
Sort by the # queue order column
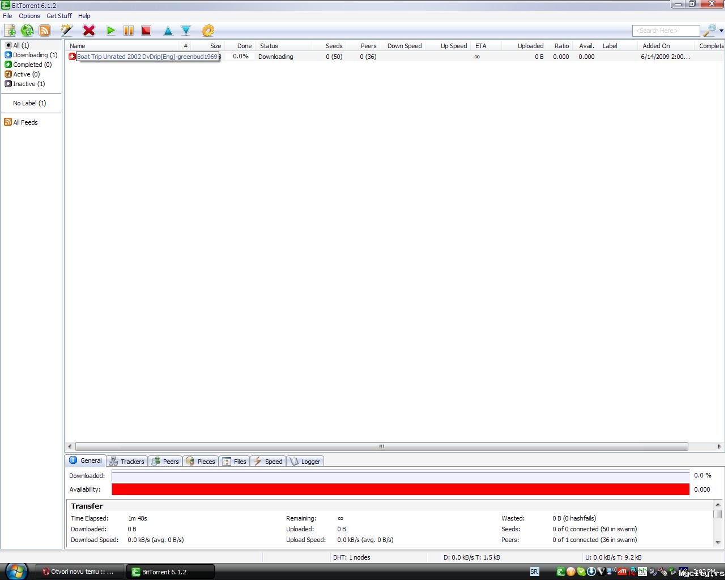coord(185,46)
